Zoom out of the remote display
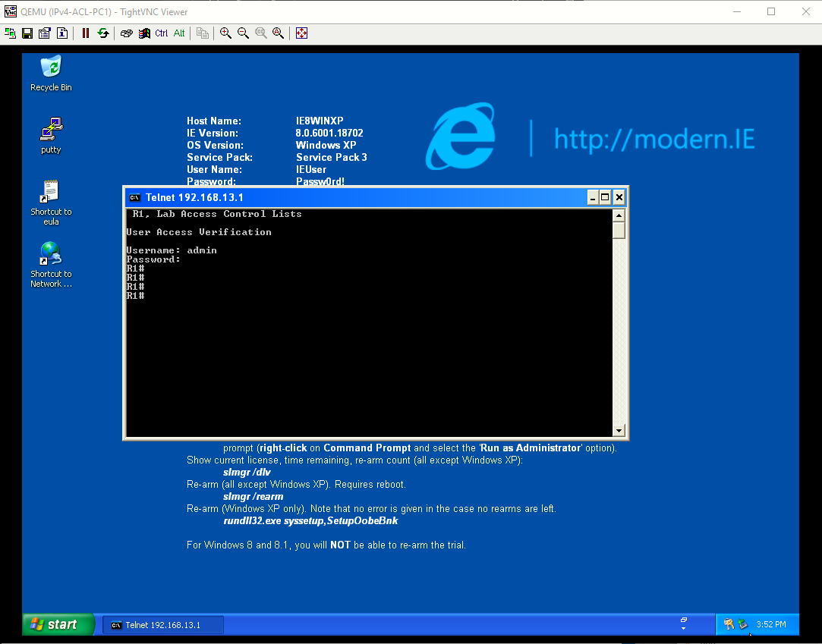The width and height of the screenshot is (822, 644). pyautogui.click(x=243, y=33)
